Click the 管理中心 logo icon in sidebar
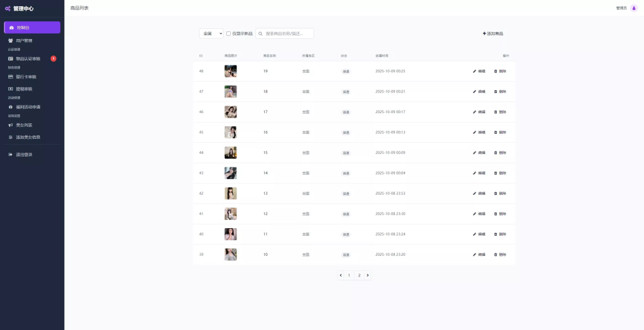This screenshot has width=644, height=330. (x=8, y=8)
